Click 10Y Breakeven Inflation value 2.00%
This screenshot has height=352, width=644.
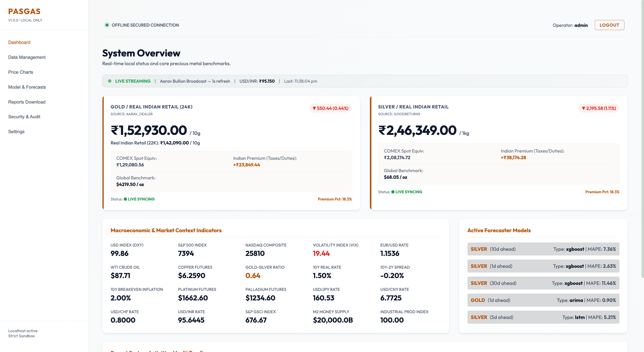(x=121, y=298)
